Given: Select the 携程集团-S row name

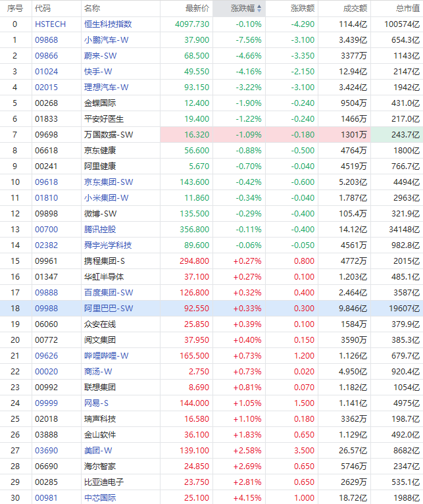Looking at the screenshot, I should click(x=104, y=261).
